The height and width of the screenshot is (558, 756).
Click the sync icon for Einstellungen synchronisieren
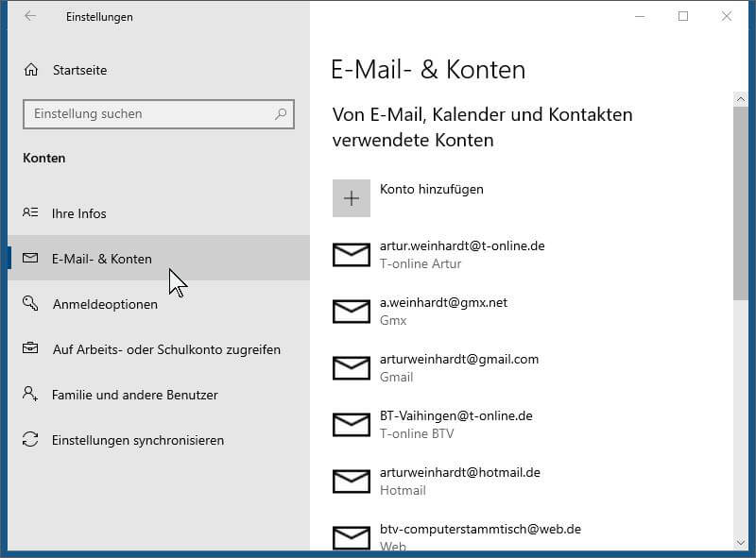31,440
